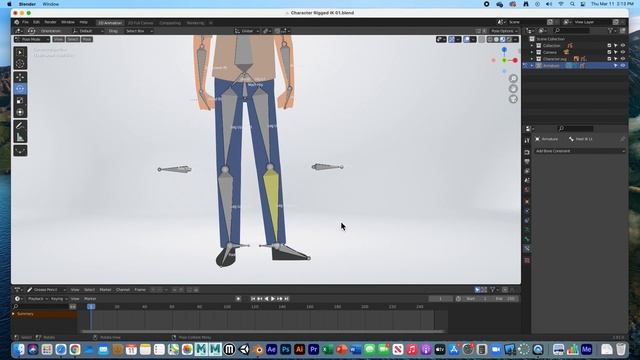This screenshot has width=640, height=360.
Task: Click the timeline Play button
Action: pos(273,299)
